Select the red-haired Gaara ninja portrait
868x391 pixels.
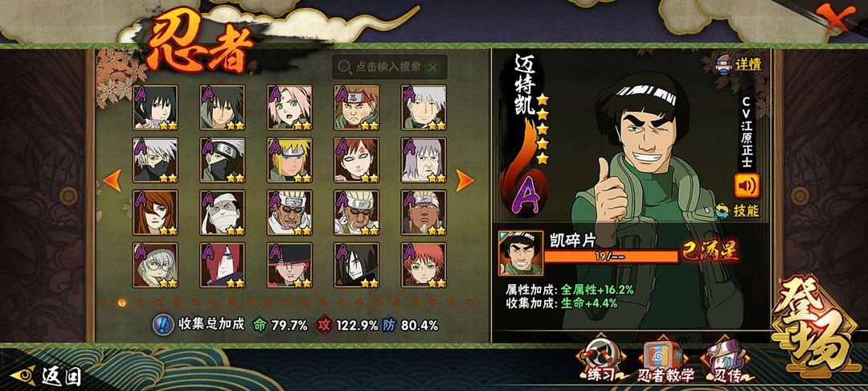(x=357, y=160)
